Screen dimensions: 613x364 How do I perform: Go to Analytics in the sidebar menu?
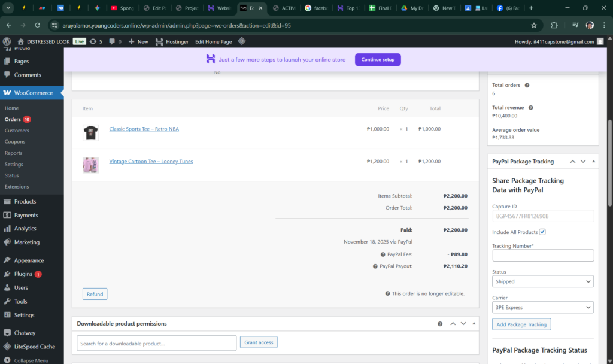(25, 229)
